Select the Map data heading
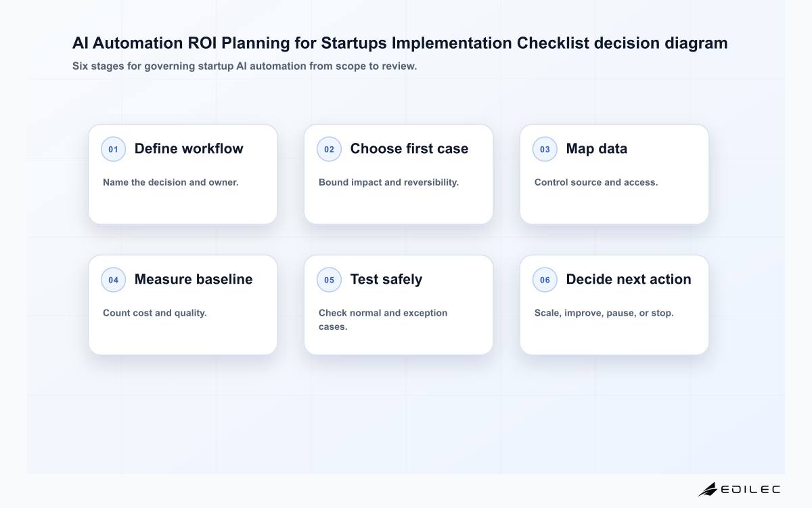 point(596,148)
